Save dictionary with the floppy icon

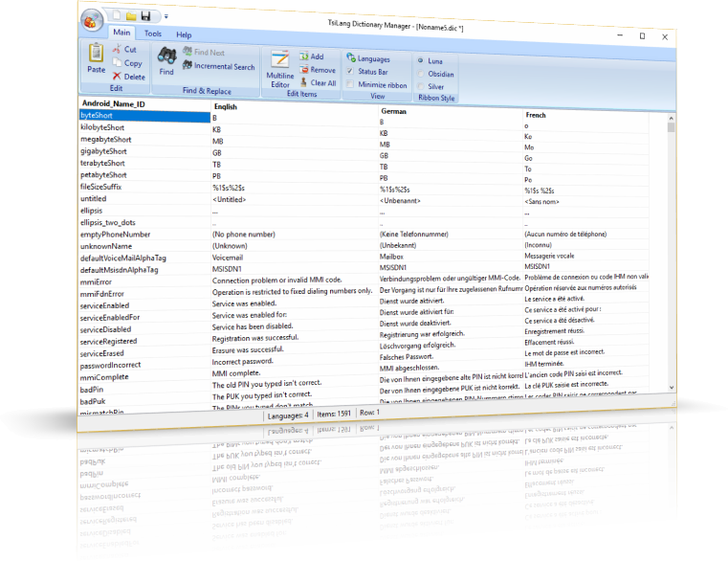[x=145, y=16]
